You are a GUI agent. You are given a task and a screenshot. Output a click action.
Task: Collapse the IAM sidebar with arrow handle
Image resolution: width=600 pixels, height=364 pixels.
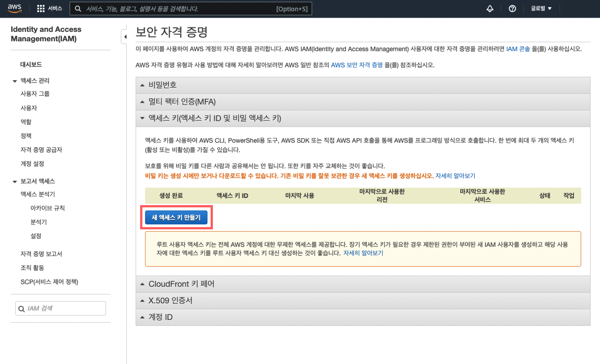tap(125, 37)
